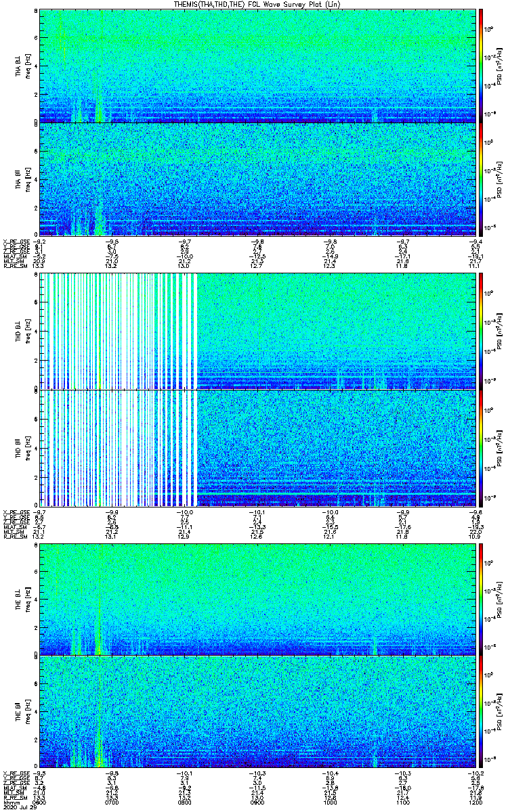Click the PSD [nT²/Hz] label beside THE B-perpendicular color bar
This screenshot has width=508, height=812.
tap(500, 600)
